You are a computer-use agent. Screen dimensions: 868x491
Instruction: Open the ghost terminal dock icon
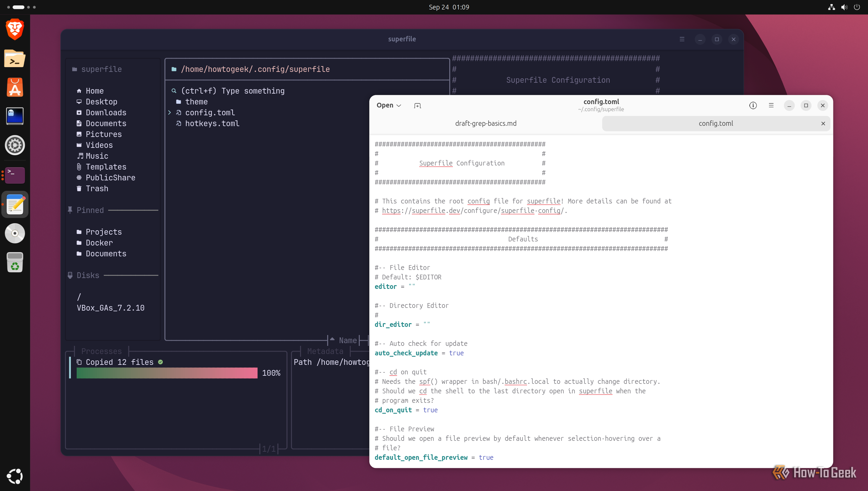click(x=15, y=116)
